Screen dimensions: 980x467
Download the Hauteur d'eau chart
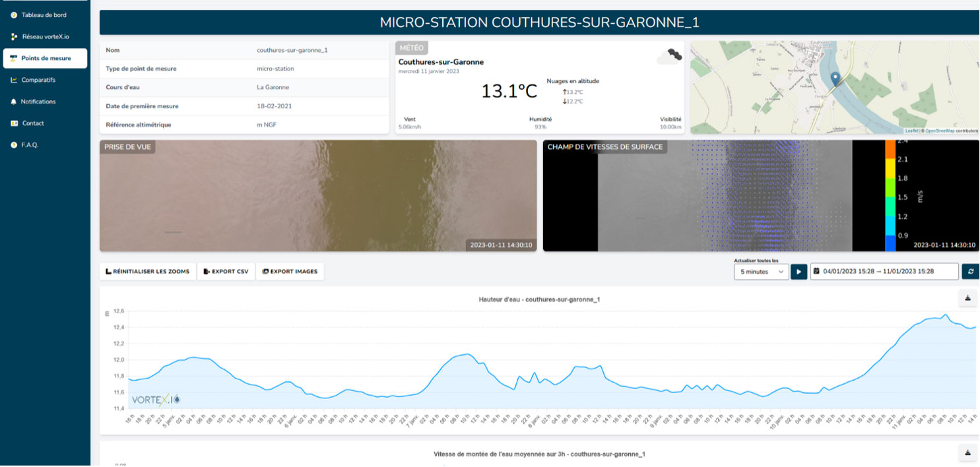pos(967,299)
